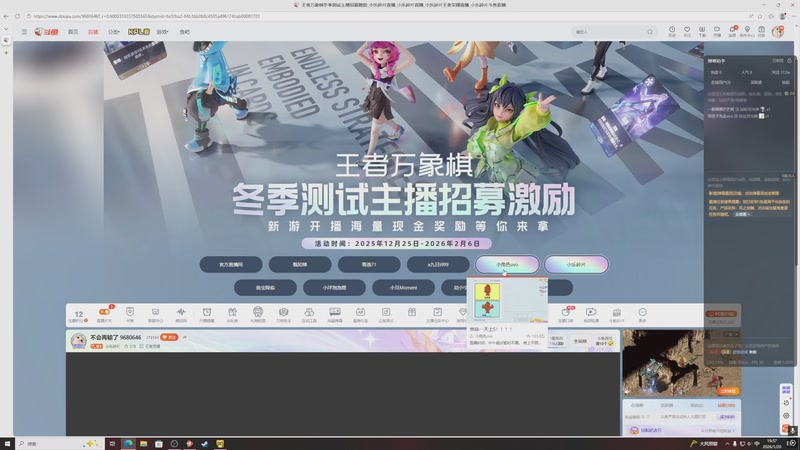This screenshot has width=800, height=450.
Task: Open the KPL badge link
Action: [x=139, y=32]
